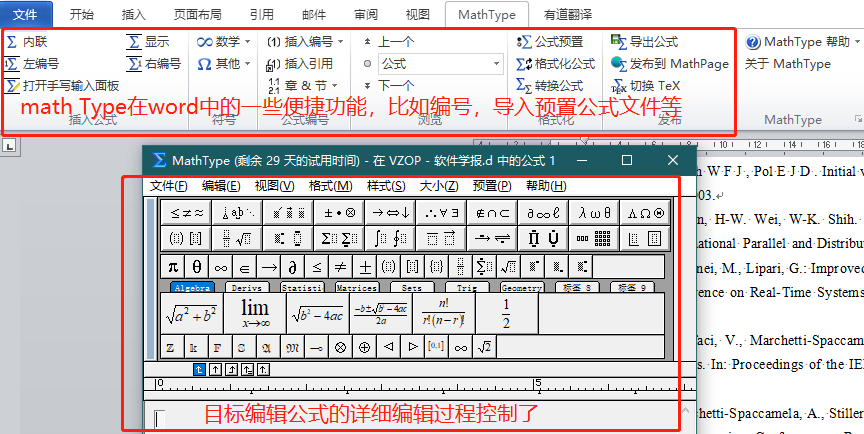This screenshot has width=864, height=434.
Task: Open 大小(Z) menu in MathType window
Action: 439,186
